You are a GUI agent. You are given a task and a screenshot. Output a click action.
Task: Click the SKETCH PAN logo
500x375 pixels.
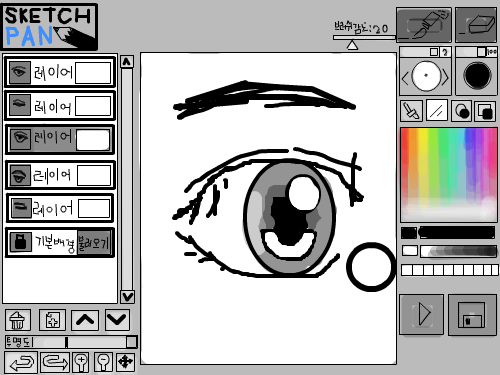click(x=50, y=27)
